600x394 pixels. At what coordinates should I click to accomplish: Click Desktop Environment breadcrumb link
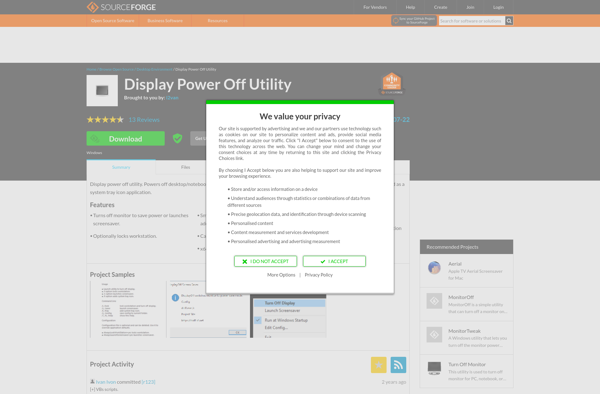pyautogui.click(x=154, y=69)
